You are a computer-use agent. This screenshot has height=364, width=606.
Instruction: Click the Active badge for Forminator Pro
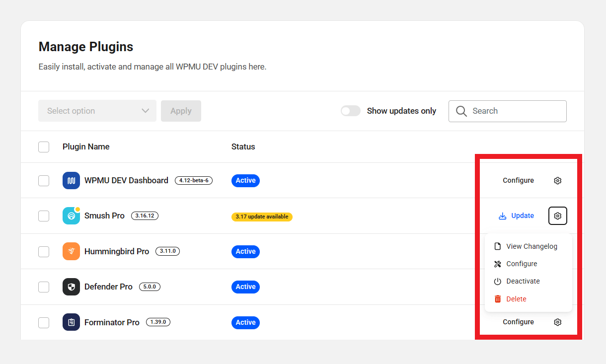tap(245, 323)
